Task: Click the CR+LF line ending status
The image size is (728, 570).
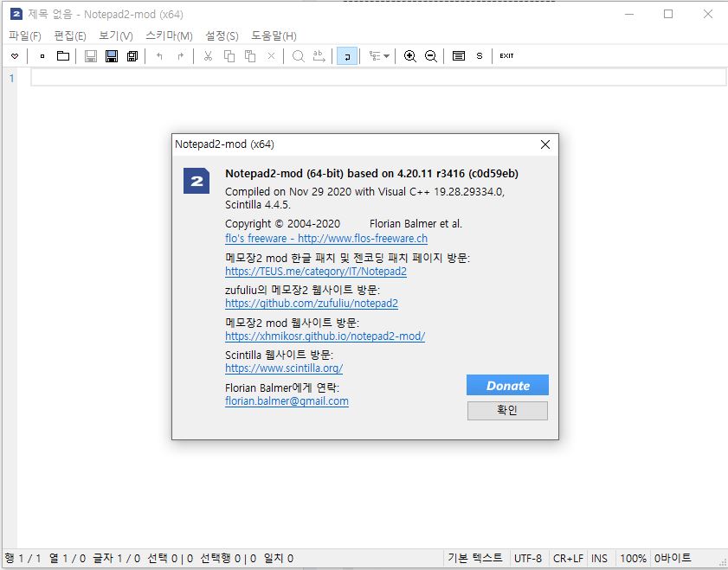Action: point(568,559)
